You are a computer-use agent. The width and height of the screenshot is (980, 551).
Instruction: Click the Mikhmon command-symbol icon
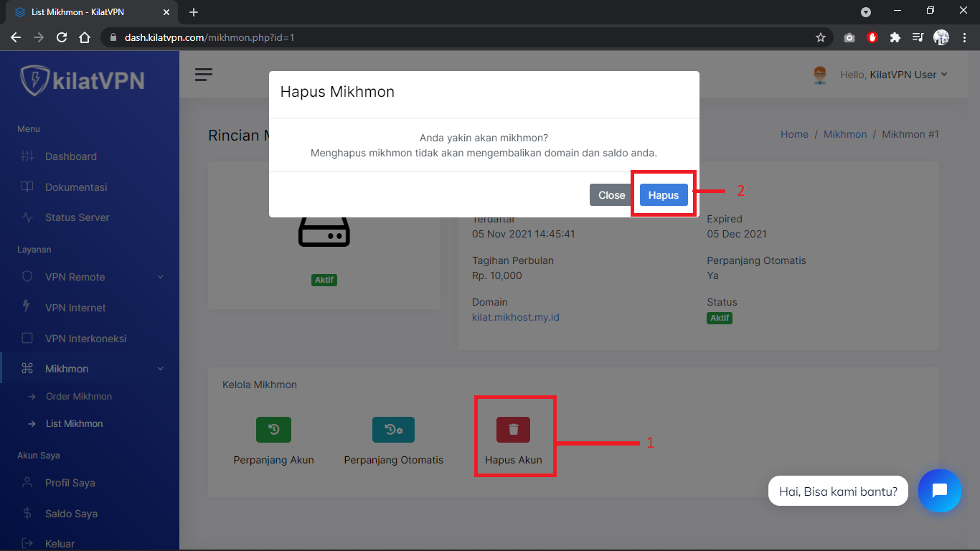(27, 369)
